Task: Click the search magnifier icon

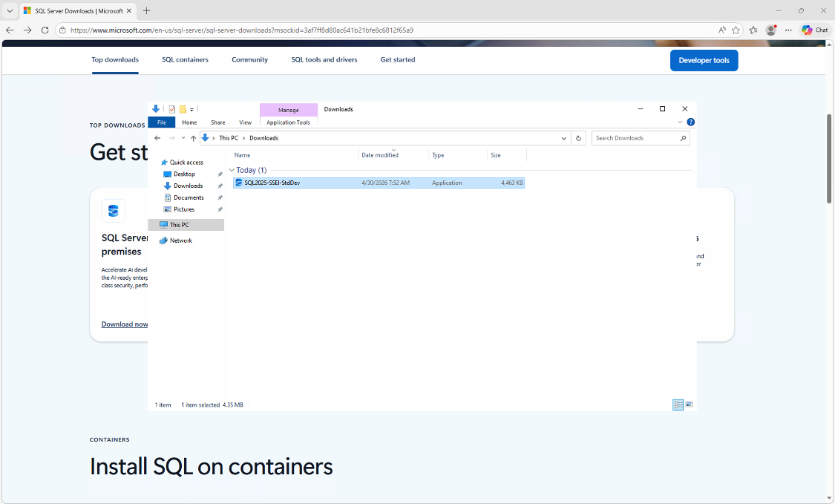Action: click(x=684, y=138)
